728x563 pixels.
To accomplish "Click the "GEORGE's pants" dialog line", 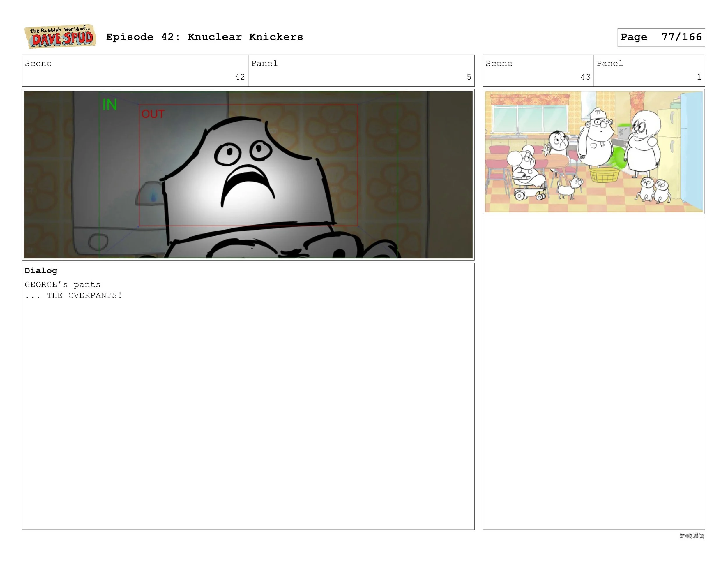I will pos(63,285).
